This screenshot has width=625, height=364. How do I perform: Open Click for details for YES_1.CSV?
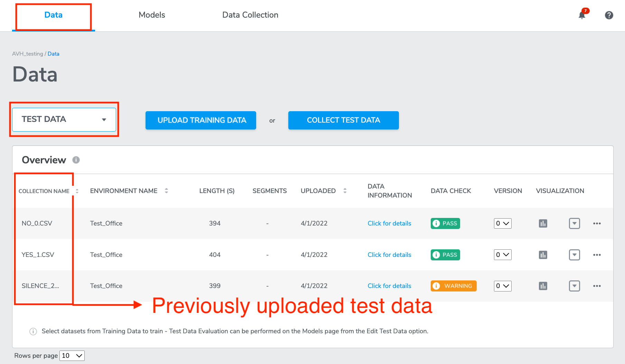pos(389,255)
